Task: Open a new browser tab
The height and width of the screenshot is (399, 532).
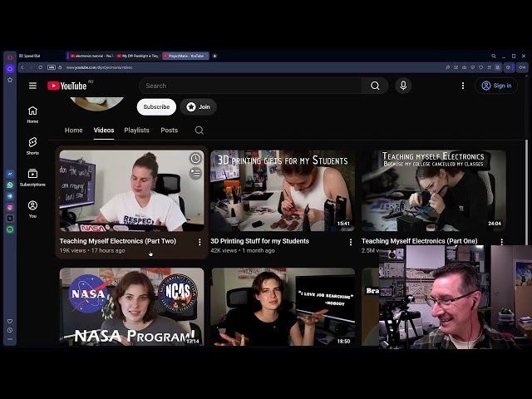Action: tap(214, 56)
